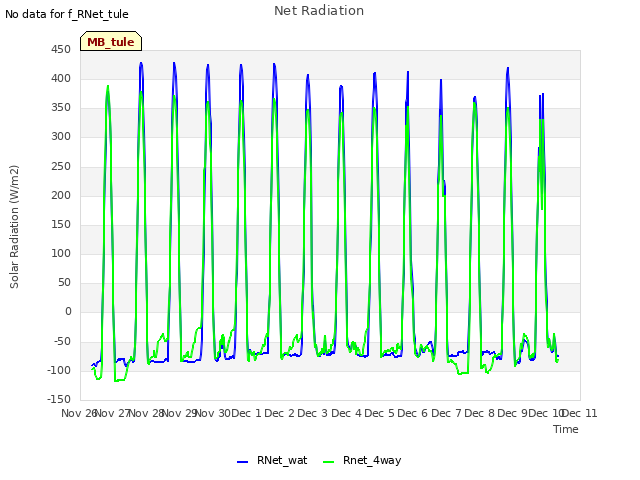
Task: Click the Dec 1 x-axis date label
Action: [246, 413]
